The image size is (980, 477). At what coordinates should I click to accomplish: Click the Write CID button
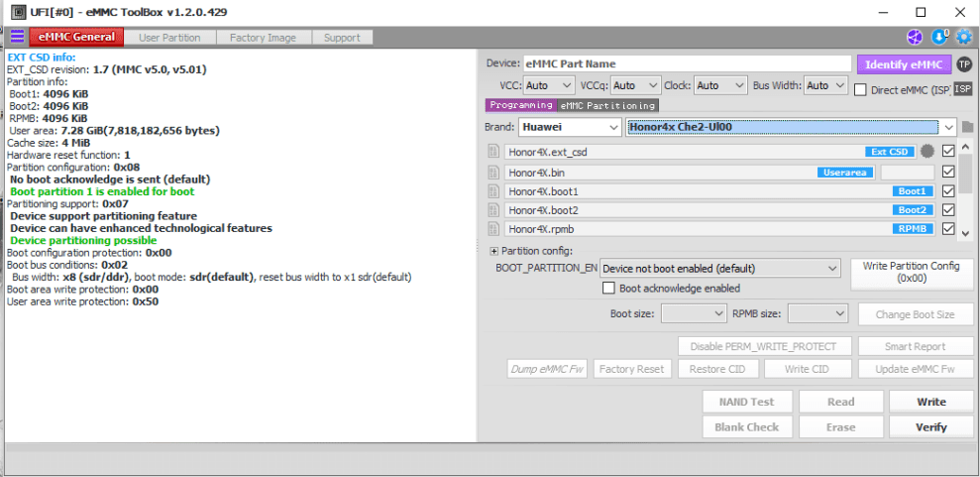[x=807, y=369]
